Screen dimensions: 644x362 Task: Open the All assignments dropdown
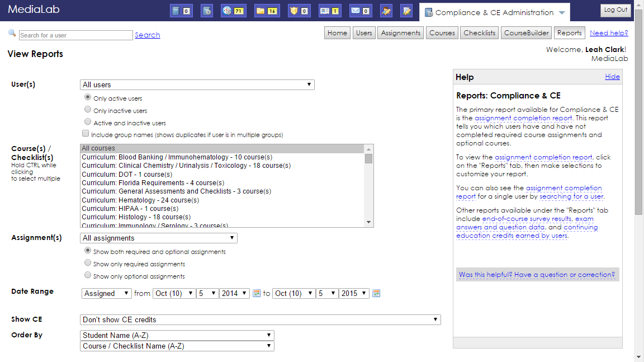(x=159, y=238)
